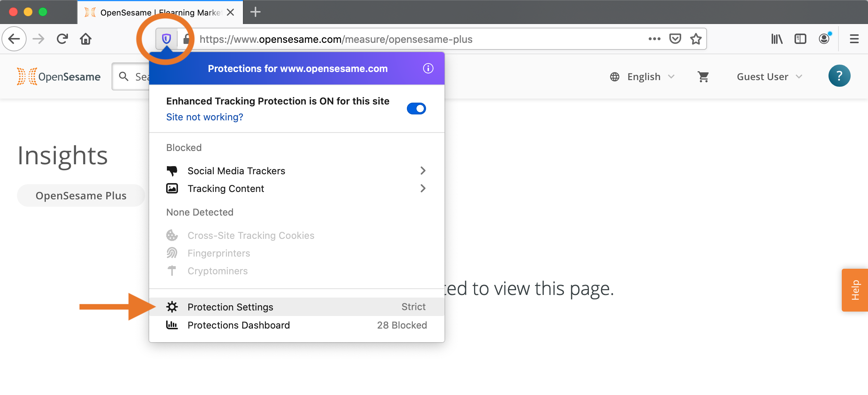Image resolution: width=868 pixels, height=395 pixels.
Task: Click the round question mark help button
Action: tap(839, 76)
